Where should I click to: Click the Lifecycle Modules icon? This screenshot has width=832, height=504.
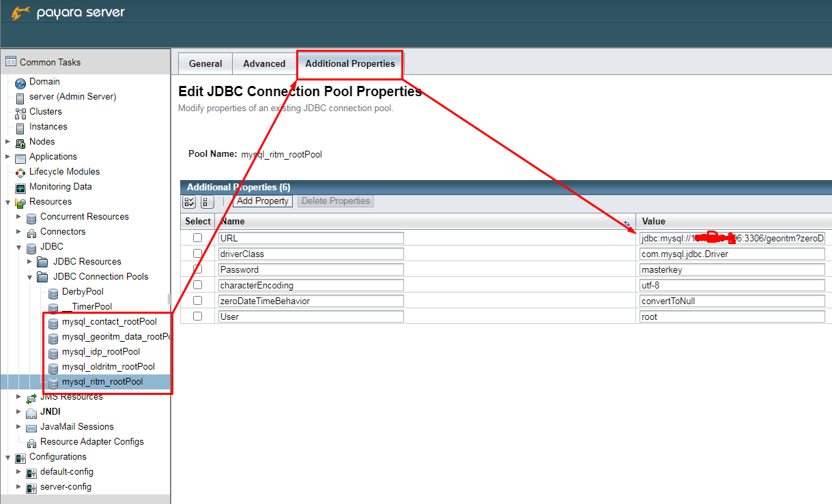[x=20, y=172]
